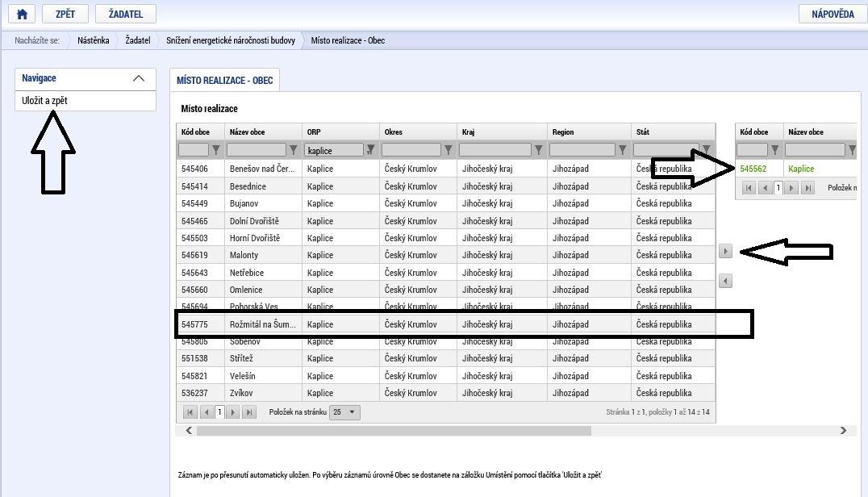Go to last page in left table pager
868x497 pixels.
coord(249,412)
